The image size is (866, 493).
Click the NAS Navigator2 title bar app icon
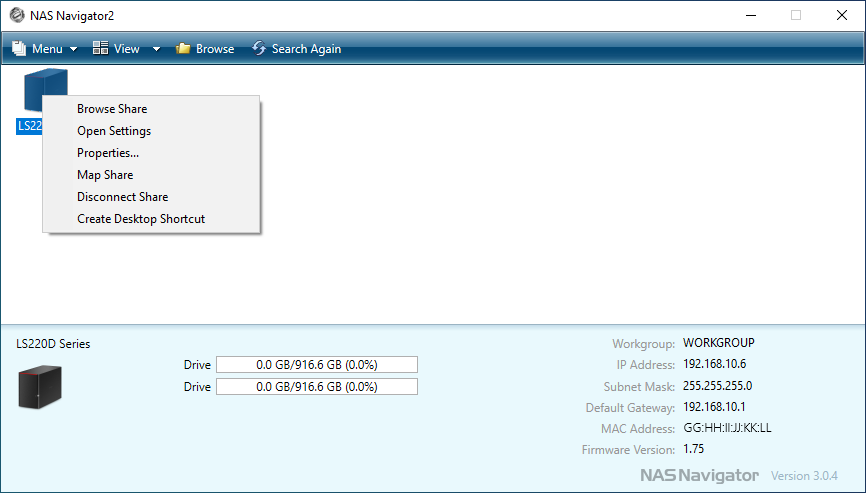16,15
